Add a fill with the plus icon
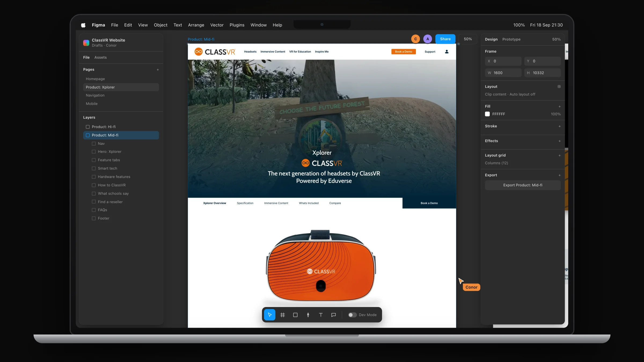 [x=559, y=106]
